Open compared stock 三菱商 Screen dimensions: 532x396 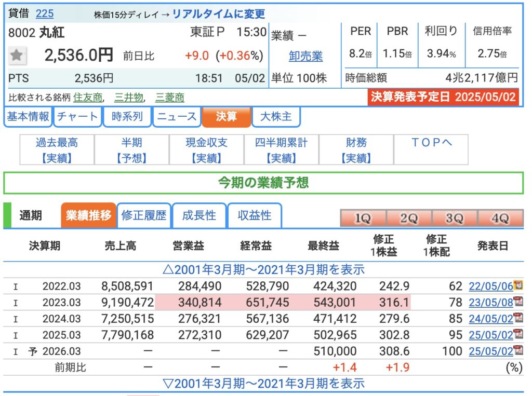170,98
